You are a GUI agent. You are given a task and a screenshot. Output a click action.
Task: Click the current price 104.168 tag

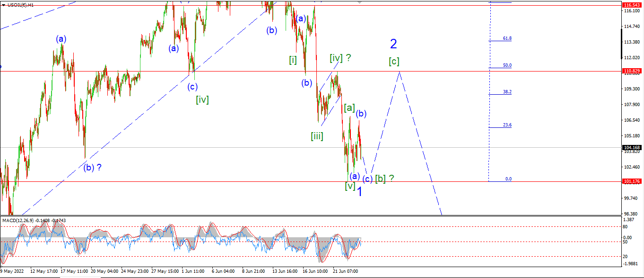tap(632, 148)
